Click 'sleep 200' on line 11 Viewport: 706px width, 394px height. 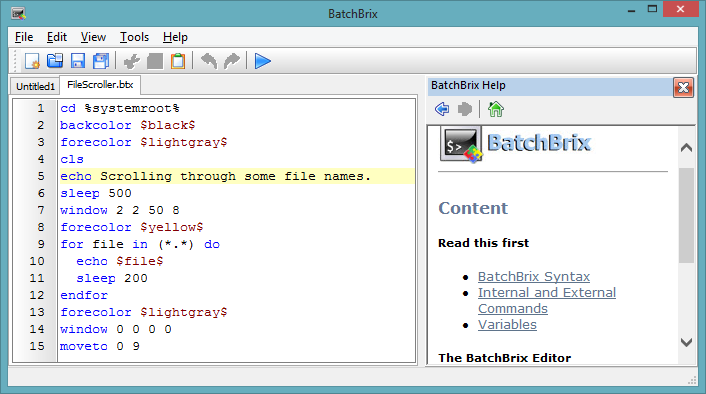112,278
